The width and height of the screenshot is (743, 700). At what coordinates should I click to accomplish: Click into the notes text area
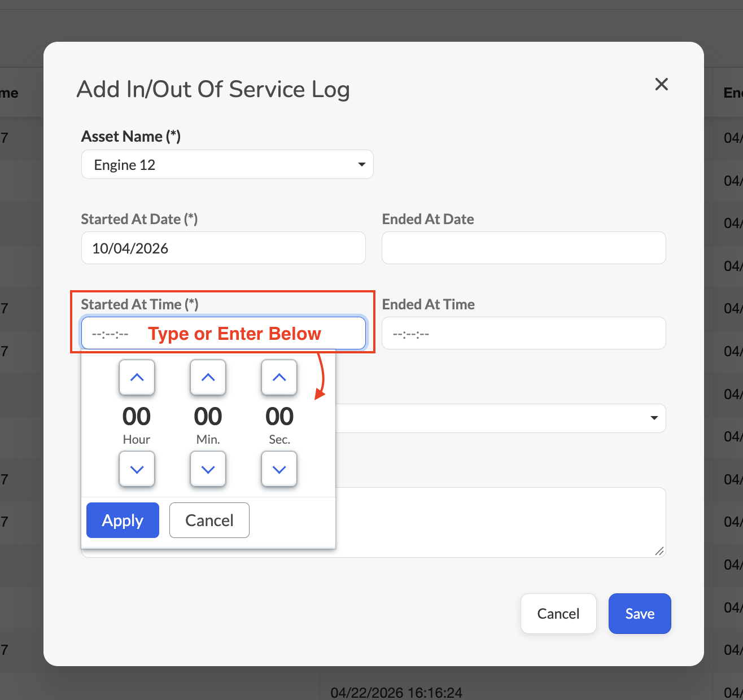[x=501, y=522]
